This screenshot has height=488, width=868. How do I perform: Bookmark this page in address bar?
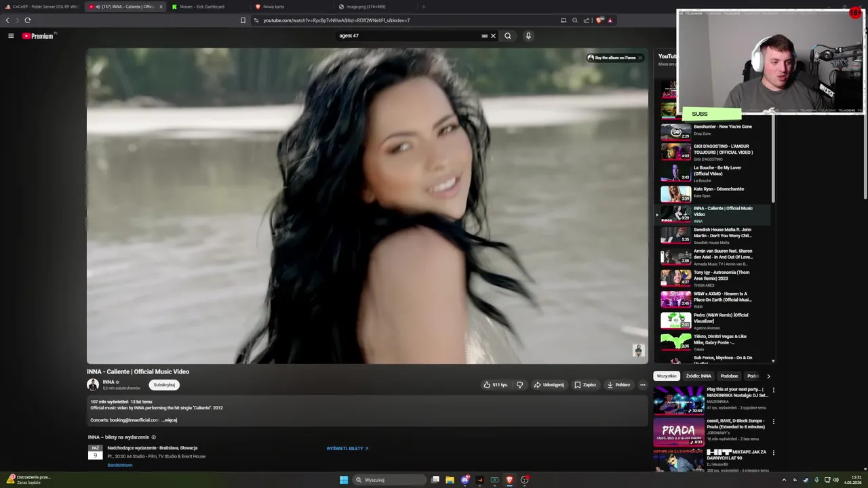click(x=243, y=20)
